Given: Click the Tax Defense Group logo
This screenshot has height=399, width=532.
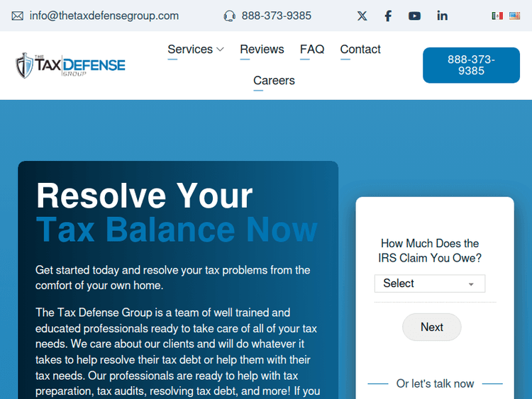Looking at the screenshot, I should (x=70, y=65).
